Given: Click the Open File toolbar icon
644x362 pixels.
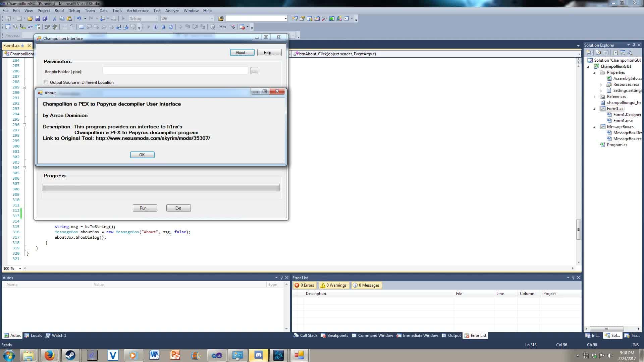Looking at the screenshot, I should [x=30, y=19].
